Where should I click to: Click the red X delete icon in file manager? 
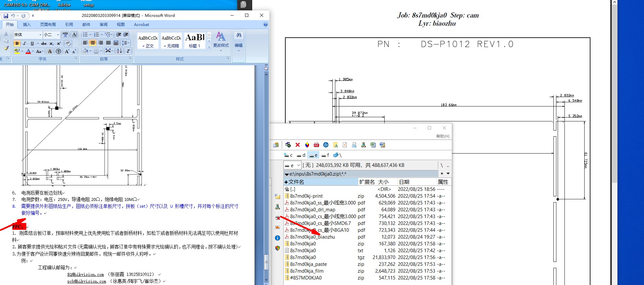[x=298, y=145]
